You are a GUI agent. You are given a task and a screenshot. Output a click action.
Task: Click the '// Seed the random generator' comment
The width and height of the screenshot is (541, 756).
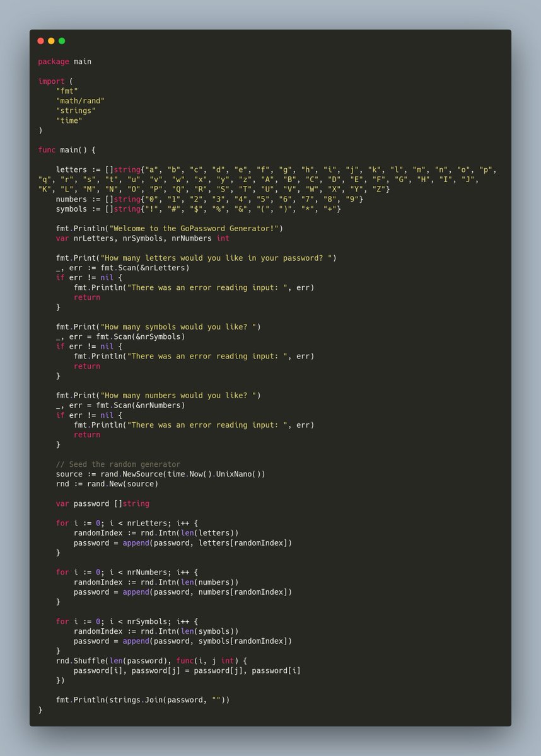[118, 464]
